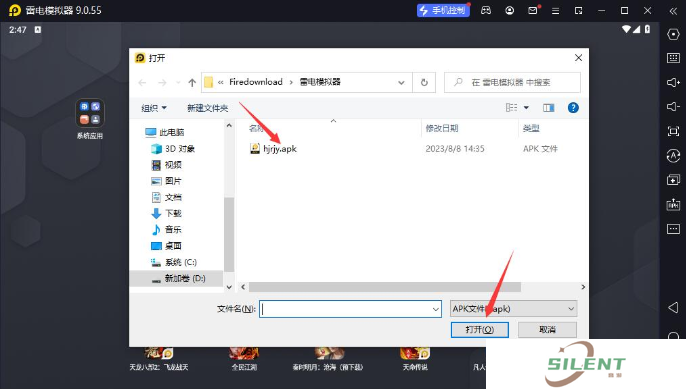This screenshot has height=389, width=686.
Task: Sort by 类型 column header
Action: point(531,128)
